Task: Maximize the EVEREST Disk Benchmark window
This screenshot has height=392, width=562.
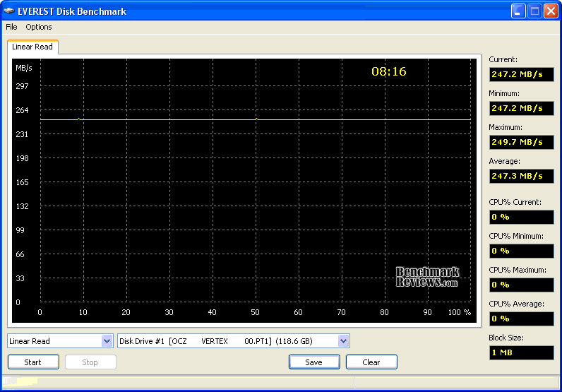Action: (534, 11)
